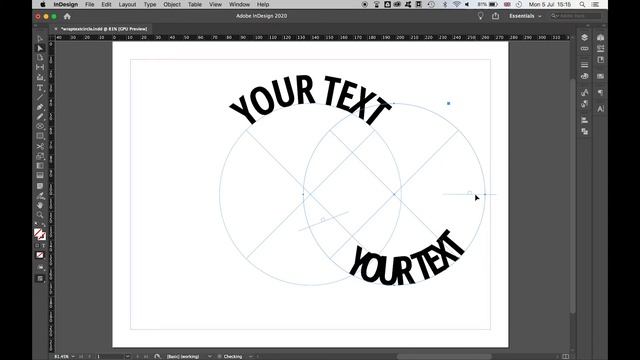Screen dimensions: 640x360
Task: Select the Direct Selection tool
Action: click(40, 48)
